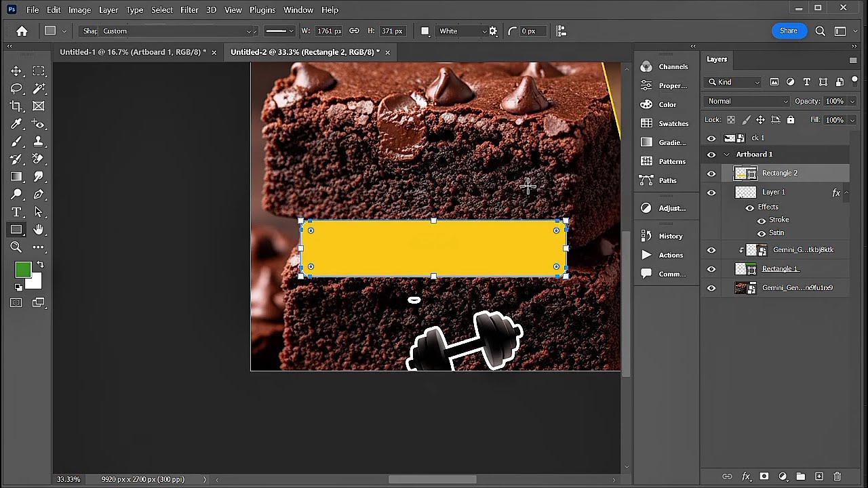Collapse Layer 1 effects list arrow
Image resolution: width=868 pixels, height=488 pixels.
coord(846,192)
